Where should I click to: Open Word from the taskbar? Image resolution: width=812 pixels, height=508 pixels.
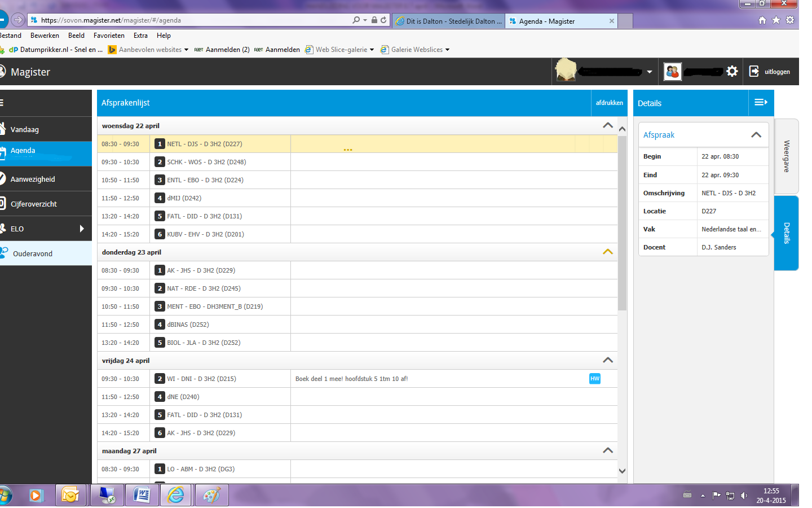142,495
